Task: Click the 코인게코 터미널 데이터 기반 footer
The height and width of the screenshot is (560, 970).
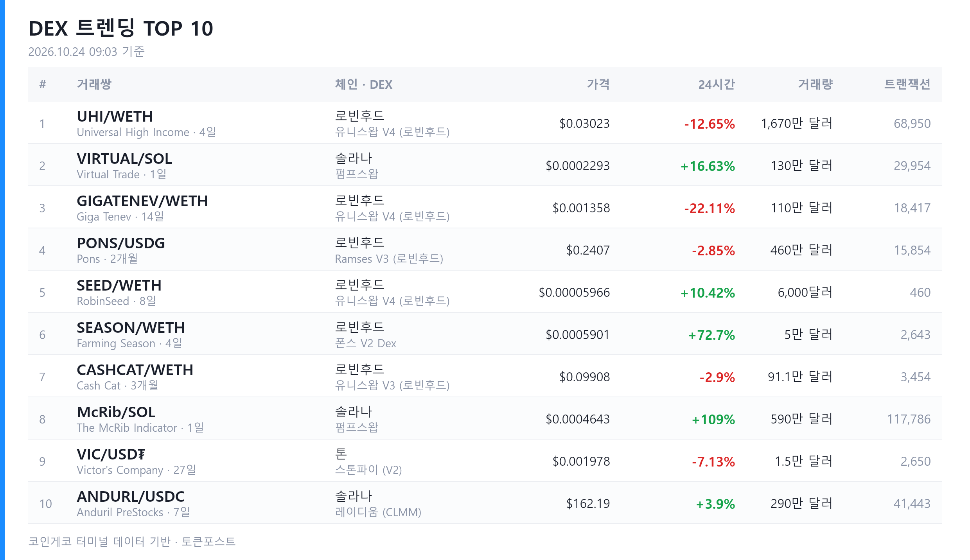Action: point(99,542)
